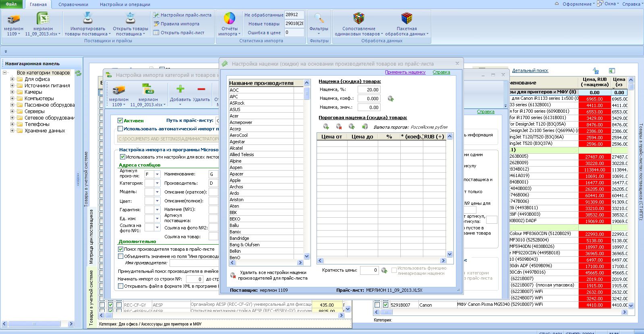Open the Файл menu

click(x=11, y=4)
